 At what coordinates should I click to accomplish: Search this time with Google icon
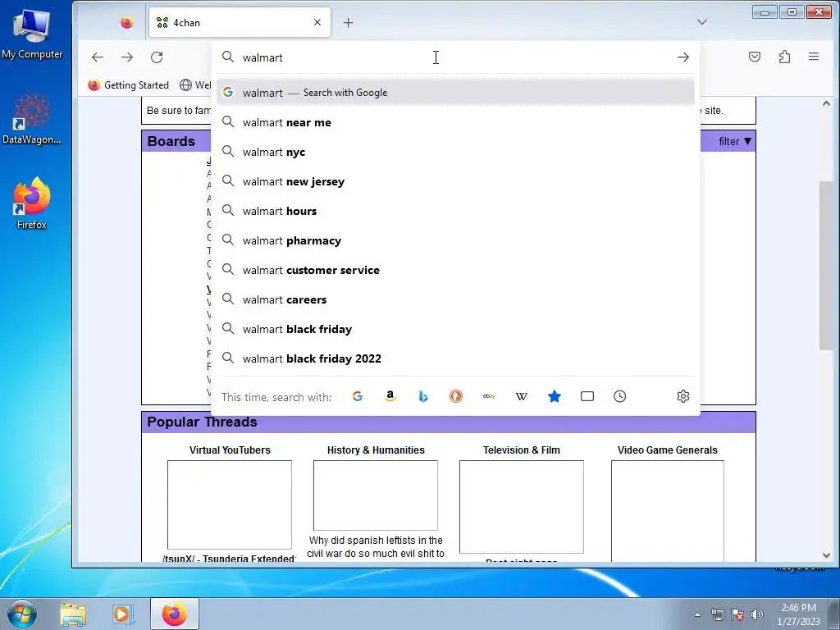[358, 396]
